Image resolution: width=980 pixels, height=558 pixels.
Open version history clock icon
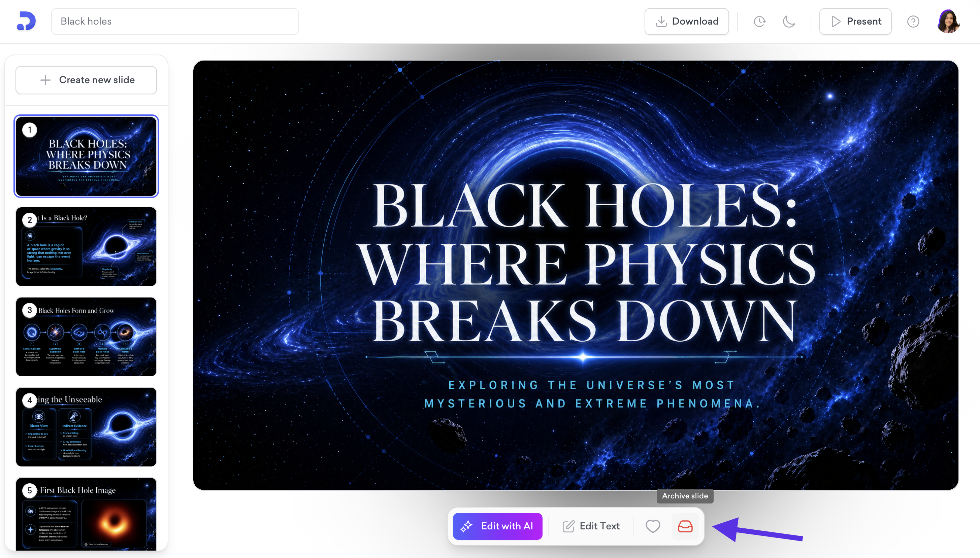(x=759, y=22)
